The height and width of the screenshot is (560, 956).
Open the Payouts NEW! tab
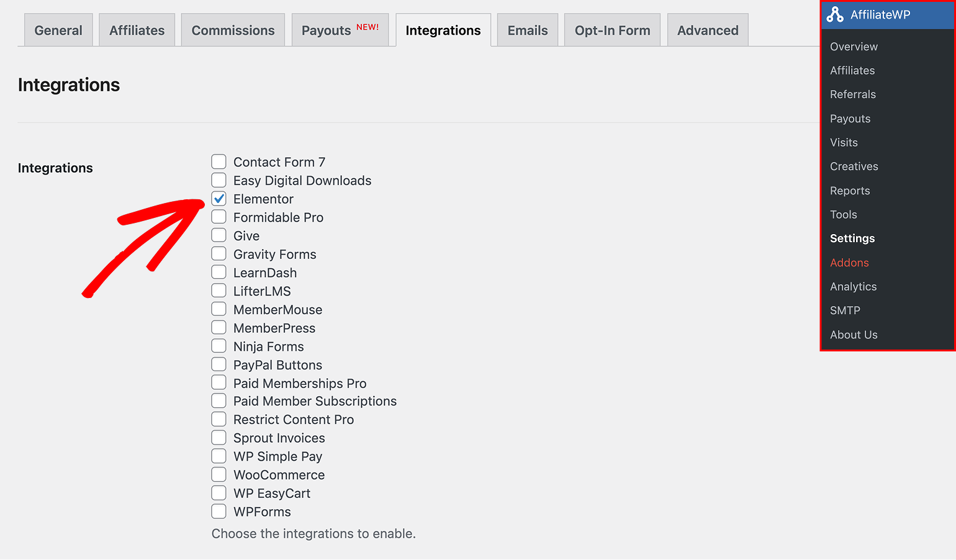pos(340,30)
